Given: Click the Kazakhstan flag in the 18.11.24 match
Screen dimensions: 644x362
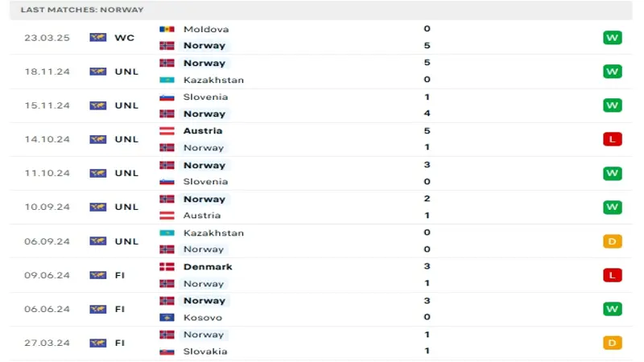Looking at the screenshot, I should [x=167, y=80].
